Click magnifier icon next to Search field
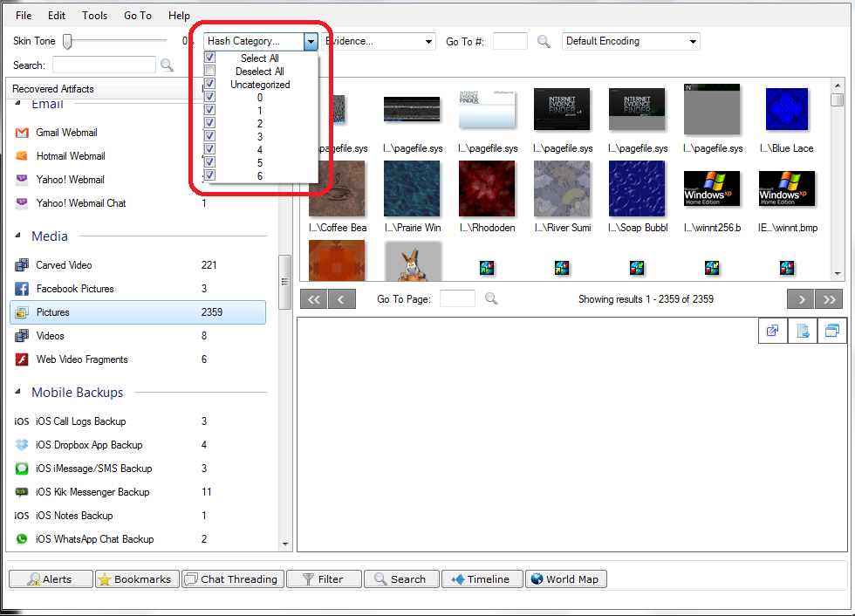 [x=168, y=65]
